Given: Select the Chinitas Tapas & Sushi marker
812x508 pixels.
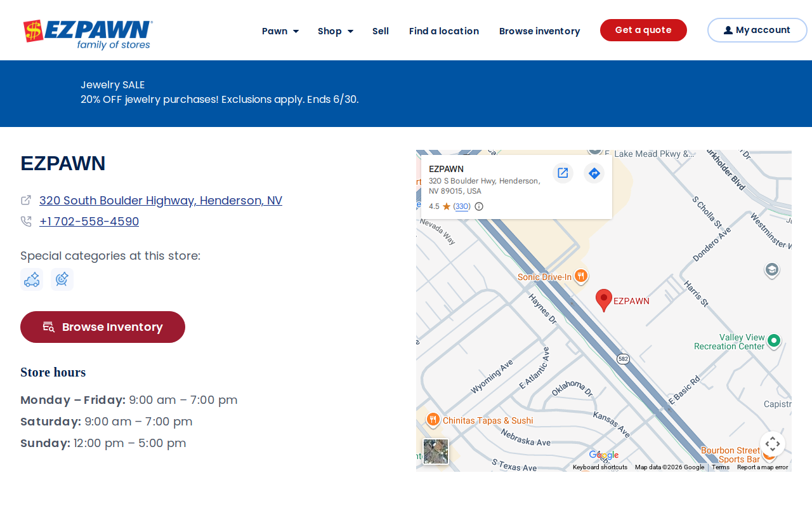Looking at the screenshot, I should point(433,420).
